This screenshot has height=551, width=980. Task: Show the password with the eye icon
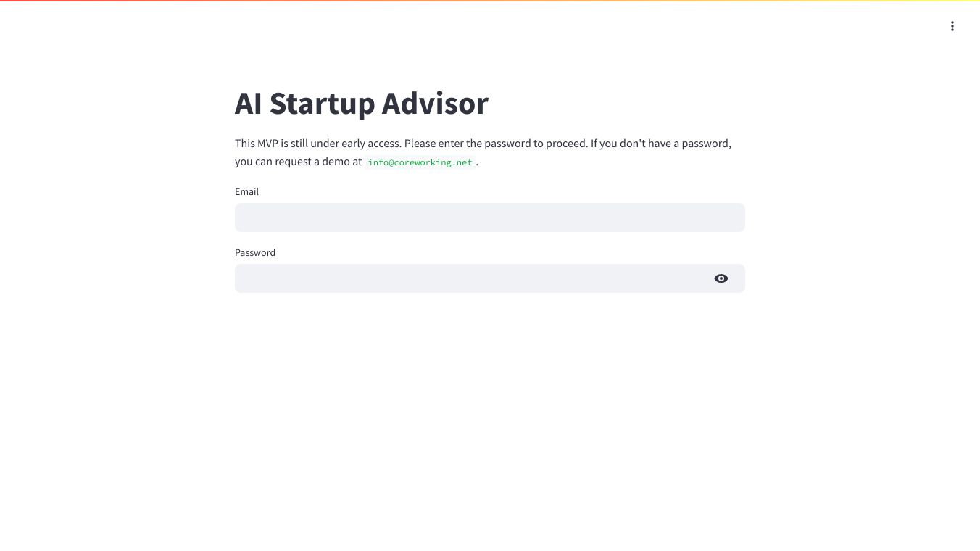pyautogui.click(x=721, y=278)
